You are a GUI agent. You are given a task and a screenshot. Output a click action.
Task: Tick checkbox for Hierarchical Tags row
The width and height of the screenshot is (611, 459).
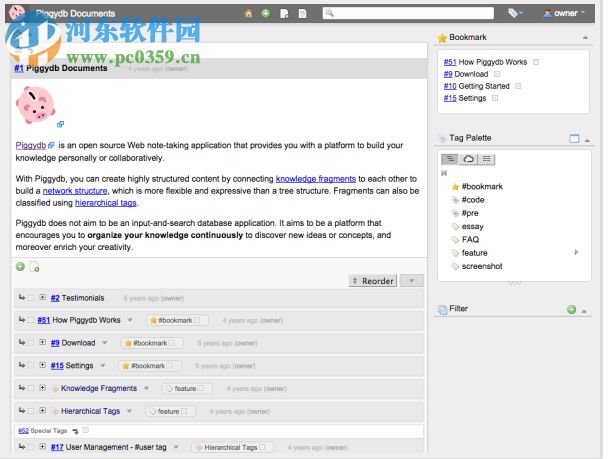pyautogui.click(x=31, y=411)
